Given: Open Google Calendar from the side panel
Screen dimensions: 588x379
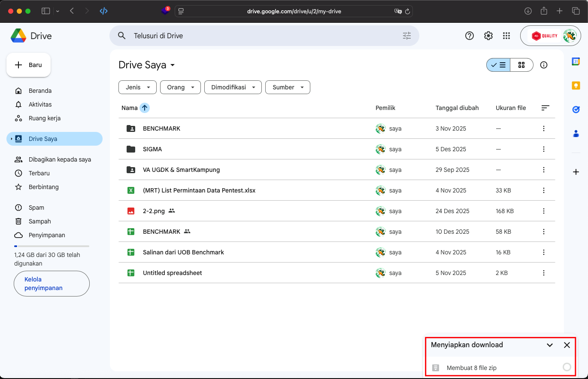Looking at the screenshot, I should coord(576,61).
